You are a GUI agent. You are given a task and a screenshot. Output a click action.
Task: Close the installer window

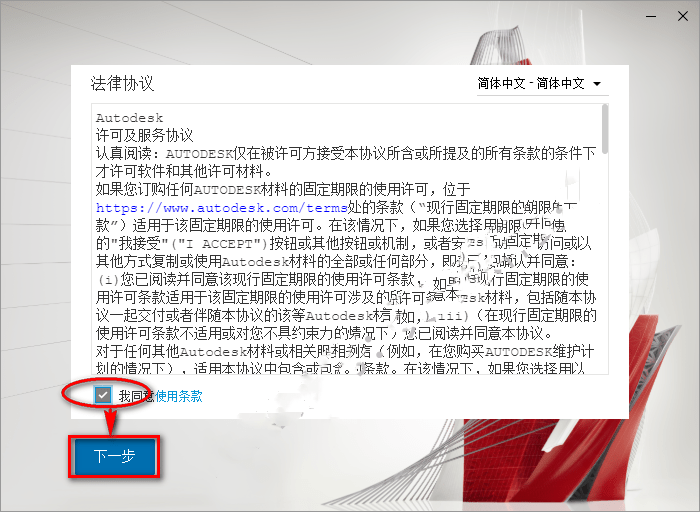coord(683,17)
